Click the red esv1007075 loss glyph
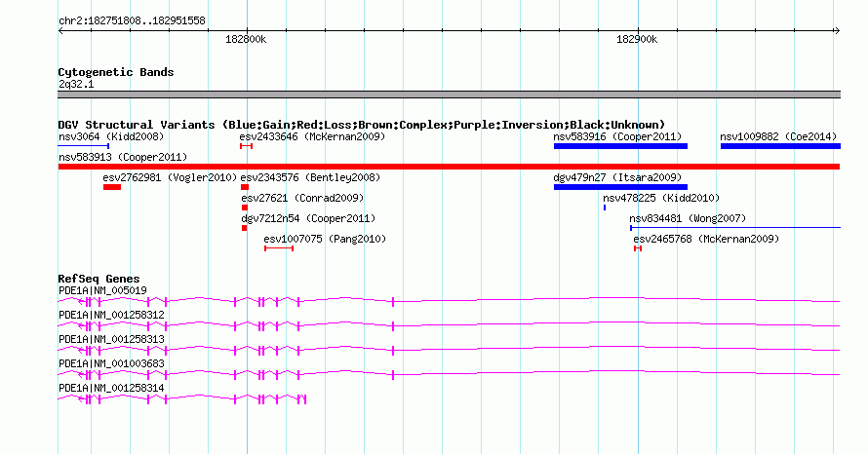The image size is (868, 454). coord(279,248)
